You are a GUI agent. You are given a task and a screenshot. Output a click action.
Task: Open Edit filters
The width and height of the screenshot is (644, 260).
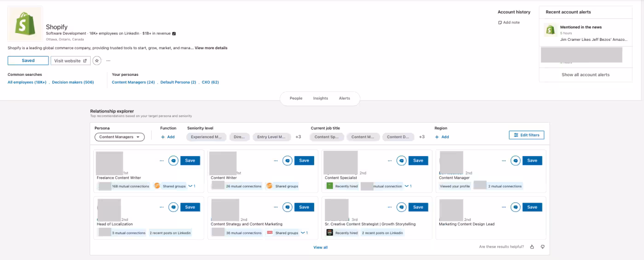click(x=527, y=135)
